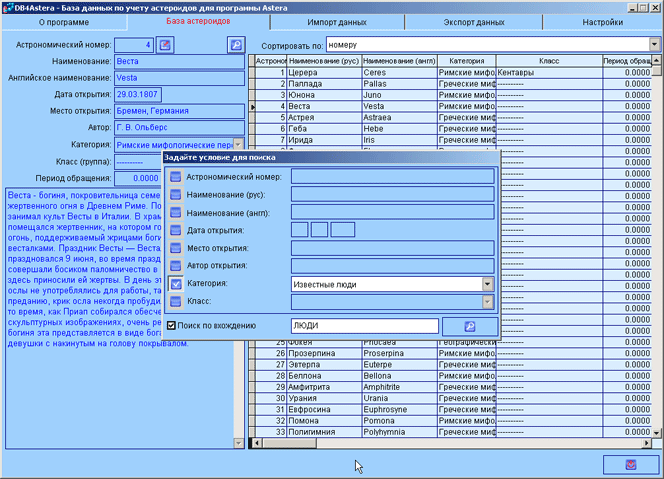Disable the checked 'Категория' search criterion

point(176,284)
